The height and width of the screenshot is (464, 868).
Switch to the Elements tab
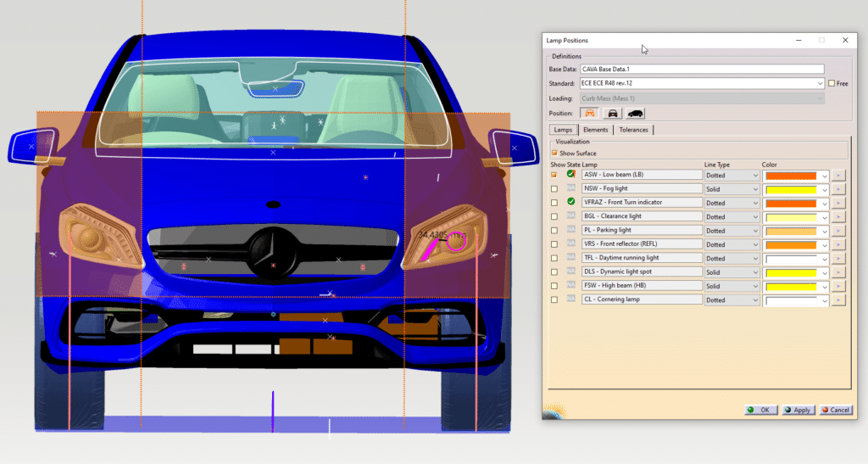(596, 130)
